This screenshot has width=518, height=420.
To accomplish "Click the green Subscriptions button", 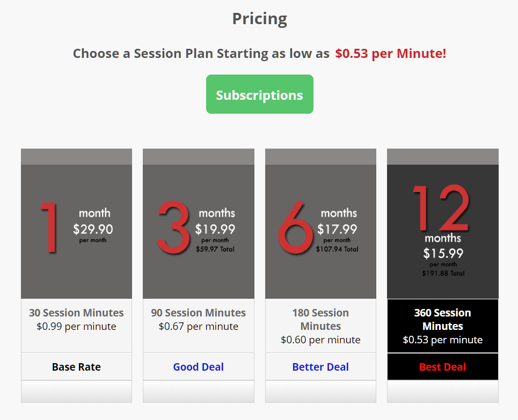I will coord(260,94).
